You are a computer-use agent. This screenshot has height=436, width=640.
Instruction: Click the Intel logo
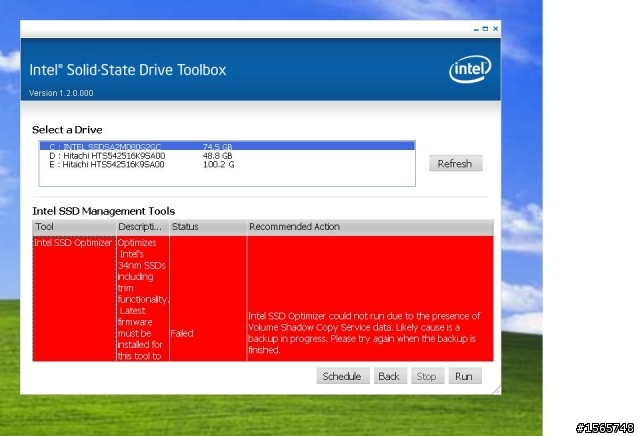tap(470, 69)
